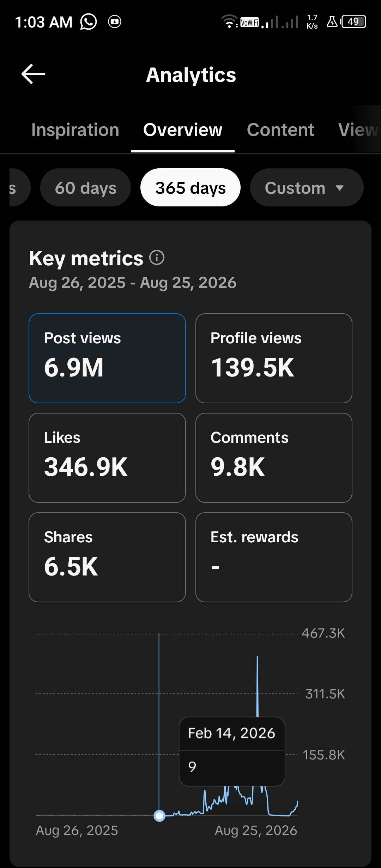Select the Post views metric card
This screenshot has width=381, height=868.
107,358
